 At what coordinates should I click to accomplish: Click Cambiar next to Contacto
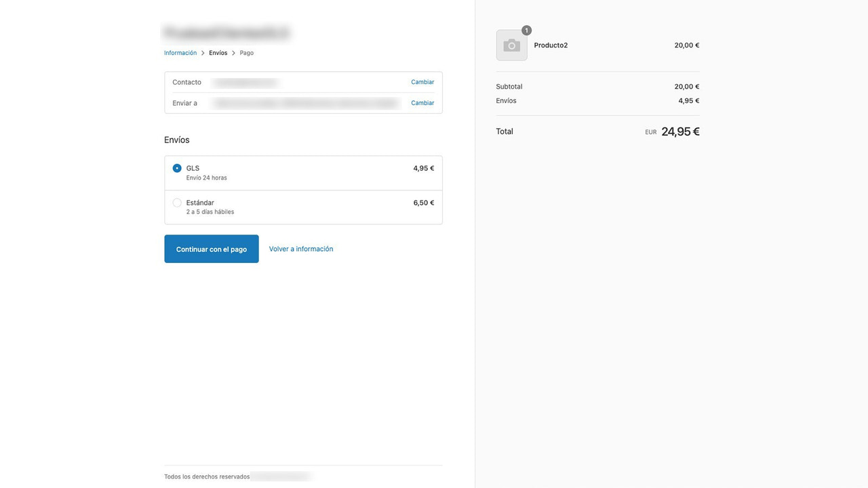click(x=422, y=81)
